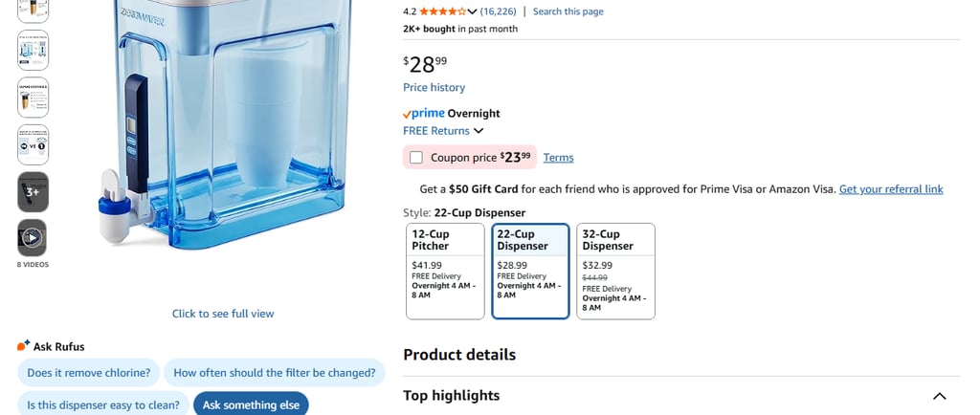Follow the "Get your referral link" link

891,189
